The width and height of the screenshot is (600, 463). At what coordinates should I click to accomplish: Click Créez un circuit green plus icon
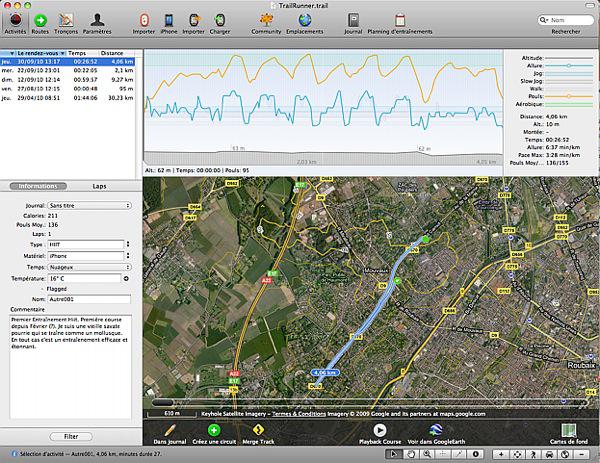(x=213, y=430)
